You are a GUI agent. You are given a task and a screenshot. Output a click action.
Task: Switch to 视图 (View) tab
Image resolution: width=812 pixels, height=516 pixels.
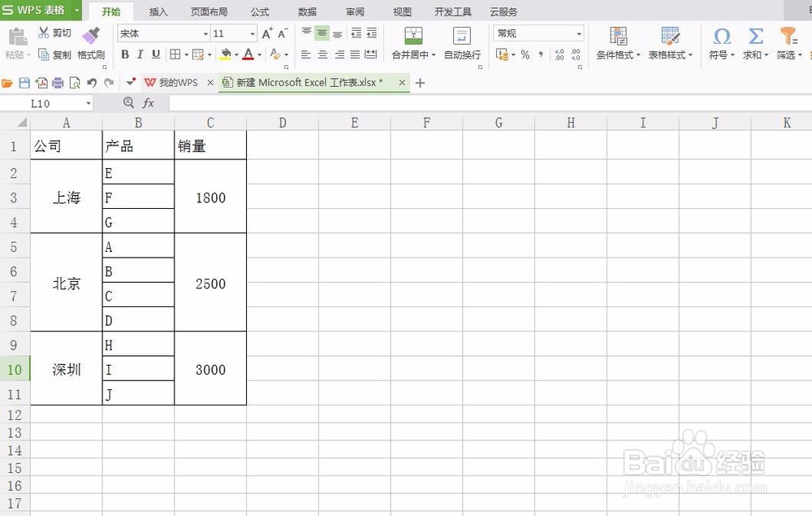point(403,11)
